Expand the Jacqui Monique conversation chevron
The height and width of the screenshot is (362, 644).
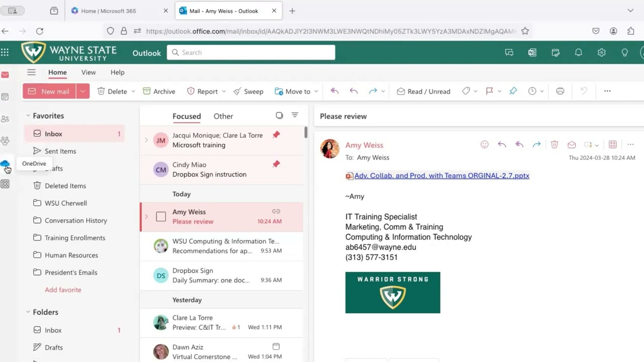146,140
